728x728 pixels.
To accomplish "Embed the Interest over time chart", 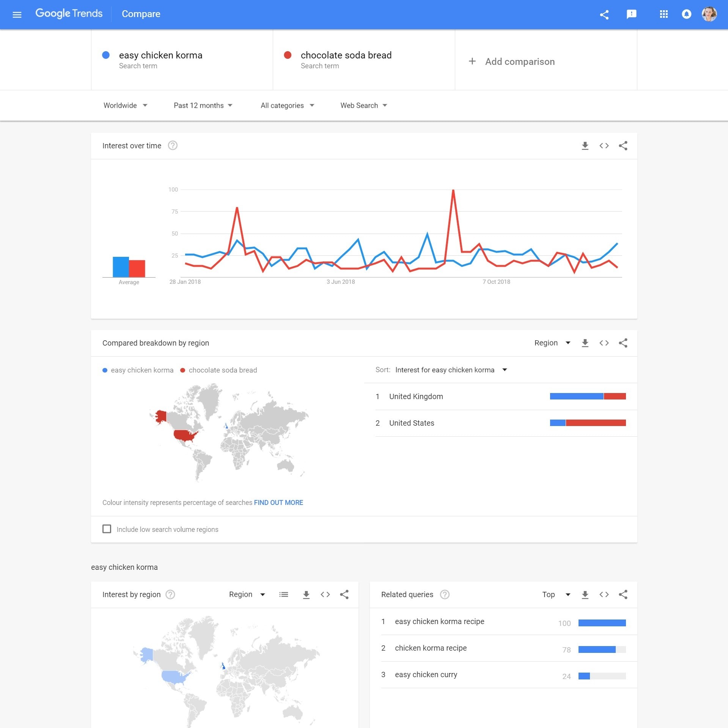I will 604,146.
